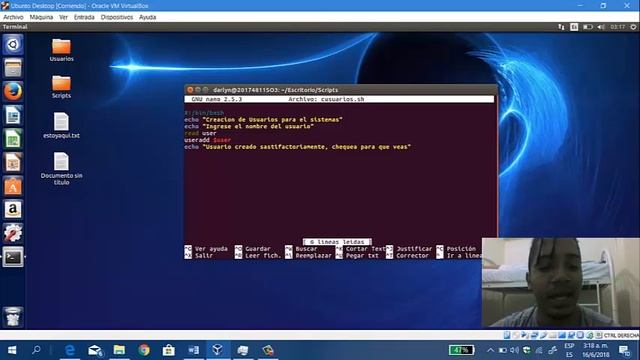Open Windows taskbar search

coord(36,350)
